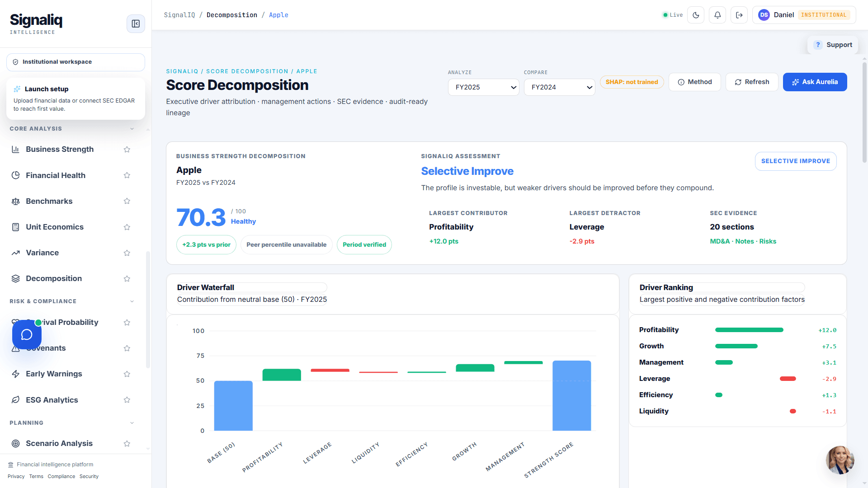Ask Aurelia assistant button
The height and width of the screenshot is (488, 868).
815,82
